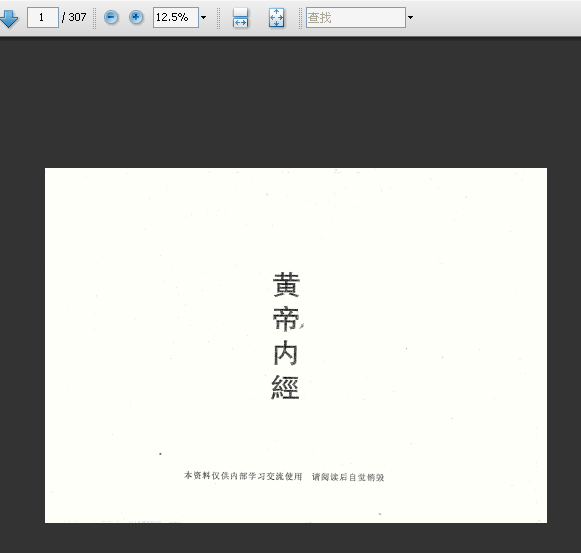581x553 pixels.
Task: Select the footer text 本资料仅供内部学习交流使用
Action: click(x=243, y=476)
